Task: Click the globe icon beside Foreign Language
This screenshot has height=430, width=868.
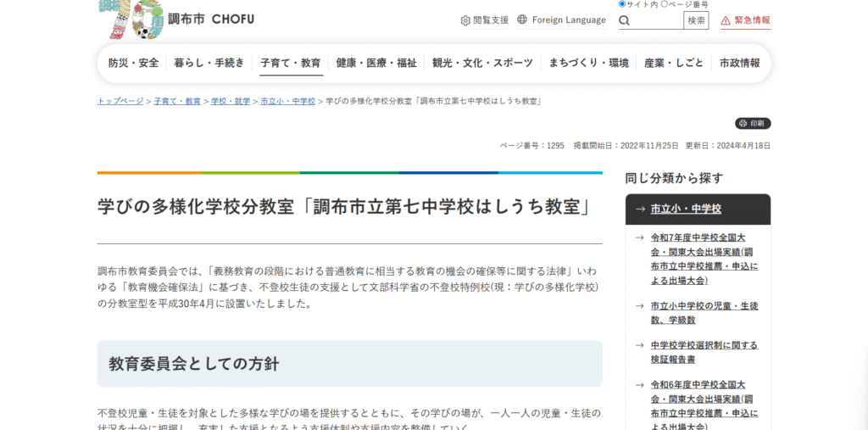Action: [522, 20]
